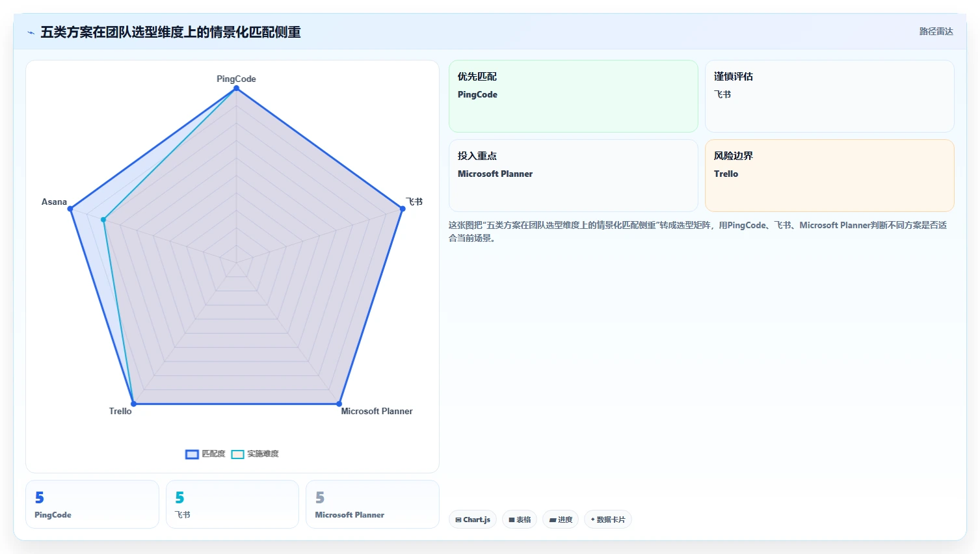980x554 pixels.
Task: Select the PingCode score 5 stat card
Action: (92, 505)
